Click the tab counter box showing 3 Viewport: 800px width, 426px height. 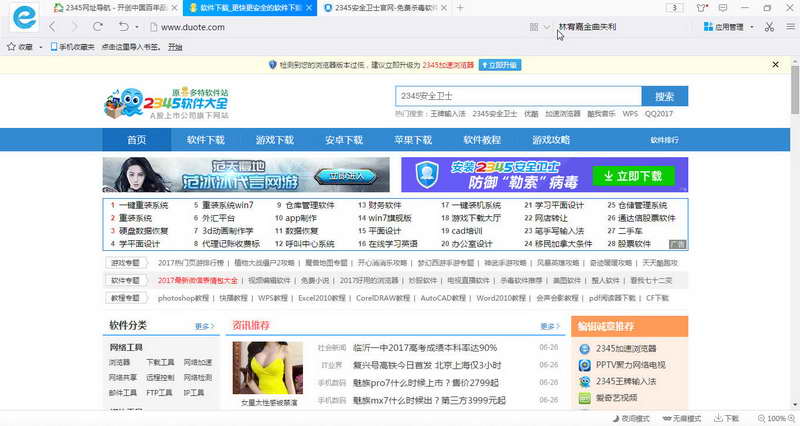point(674,8)
